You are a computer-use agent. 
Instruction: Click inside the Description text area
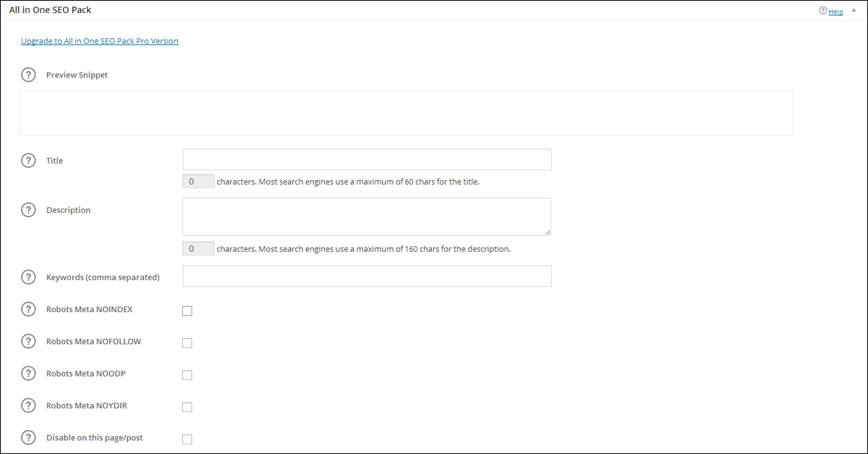coord(367,217)
